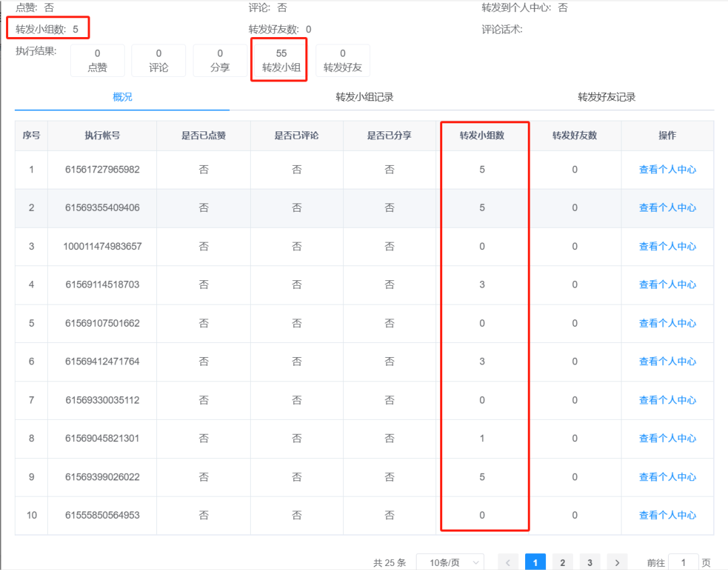Viewport: 728px width, 570px height.
Task: Go to next page arrow
Action: (617, 563)
